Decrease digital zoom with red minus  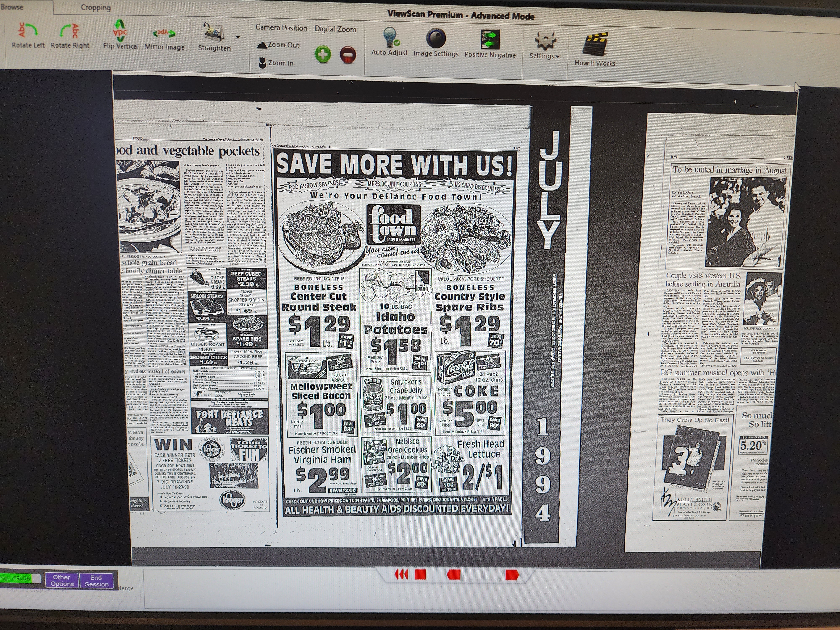click(x=348, y=55)
